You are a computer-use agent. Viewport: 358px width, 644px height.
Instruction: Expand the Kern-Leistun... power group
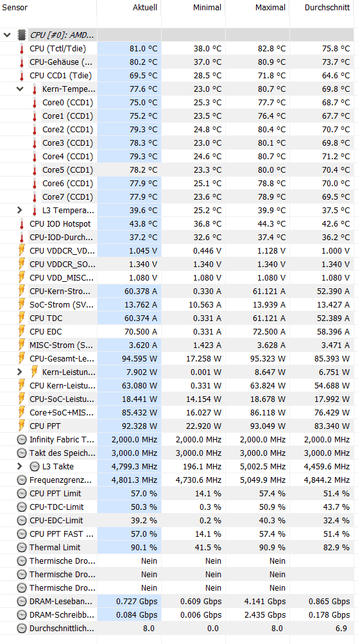point(20,372)
